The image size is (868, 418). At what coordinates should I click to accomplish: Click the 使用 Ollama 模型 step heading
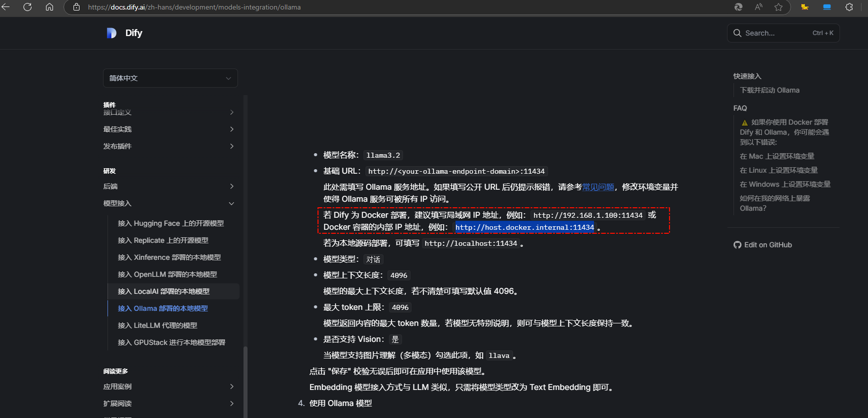(340, 403)
